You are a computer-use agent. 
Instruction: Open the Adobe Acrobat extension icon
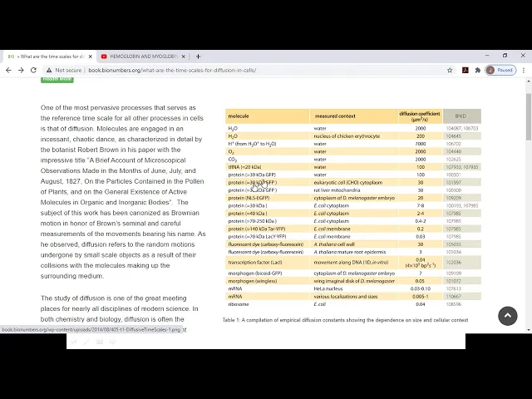coord(465,70)
